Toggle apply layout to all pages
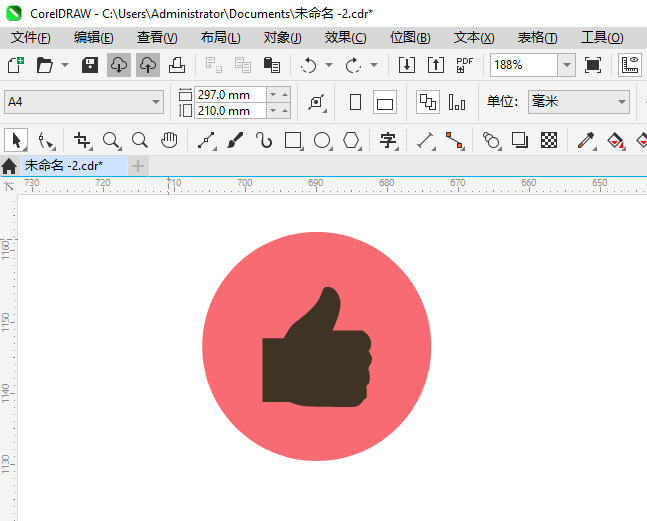The height and width of the screenshot is (521, 647). click(x=427, y=102)
